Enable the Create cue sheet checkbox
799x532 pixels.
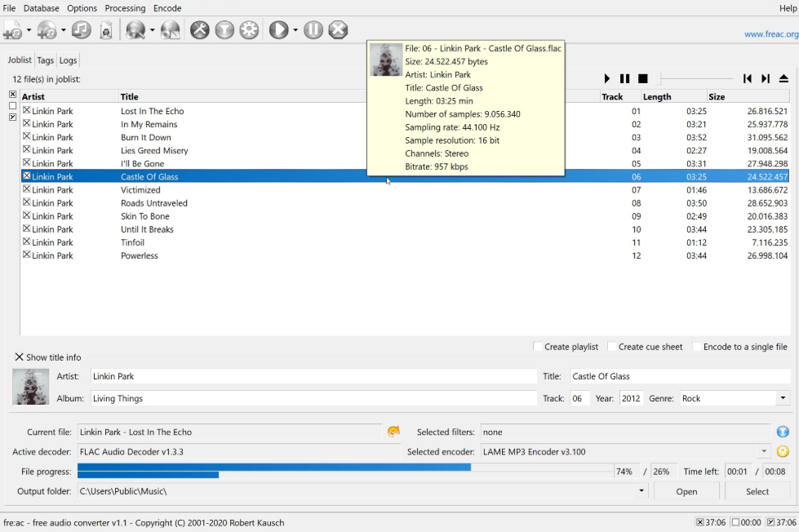[x=611, y=347]
